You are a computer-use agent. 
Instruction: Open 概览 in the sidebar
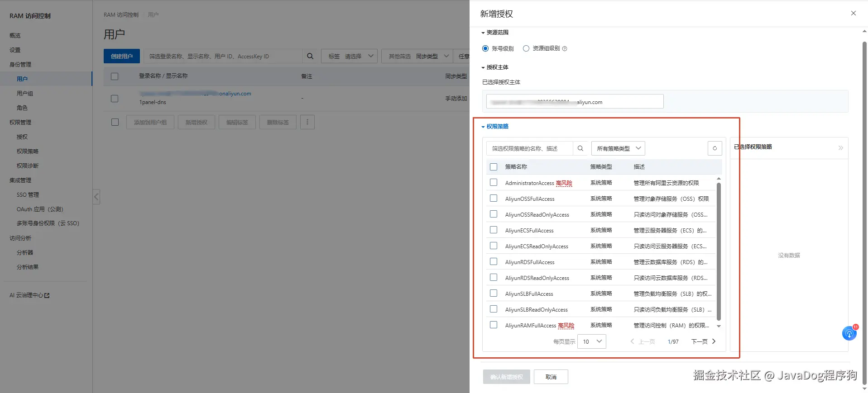coord(15,36)
